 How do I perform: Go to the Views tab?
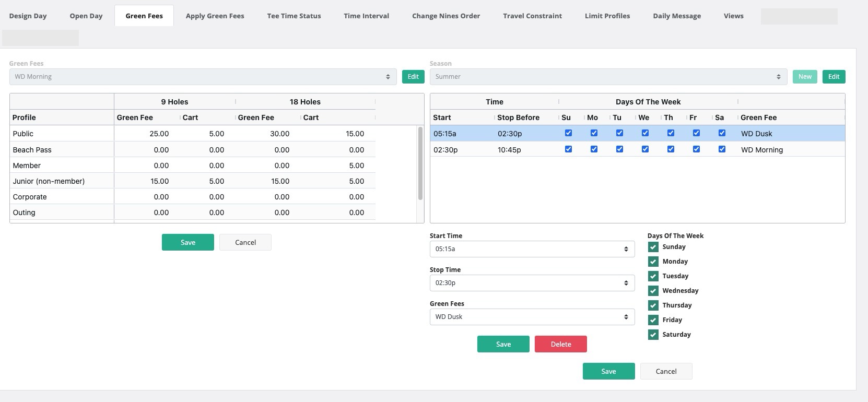click(x=734, y=16)
